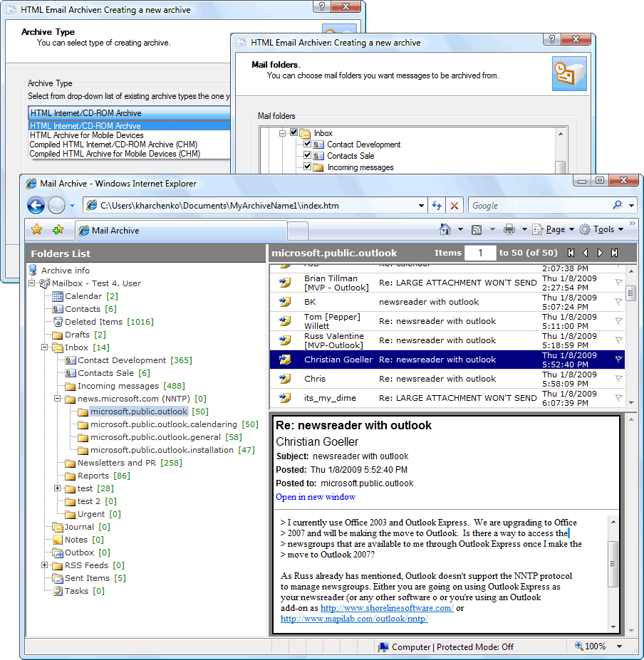This screenshot has height=660, width=644.
Task: Open Russ Valentine's newsreader reply
Action: coord(447,340)
